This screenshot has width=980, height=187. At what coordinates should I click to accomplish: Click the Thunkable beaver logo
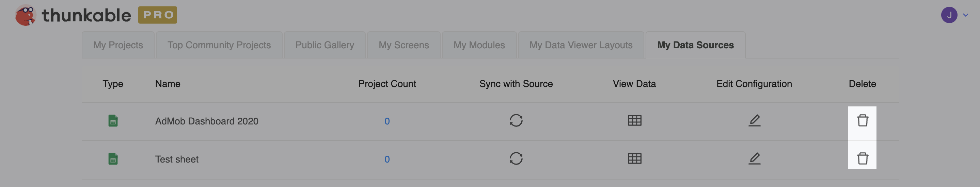[25, 15]
